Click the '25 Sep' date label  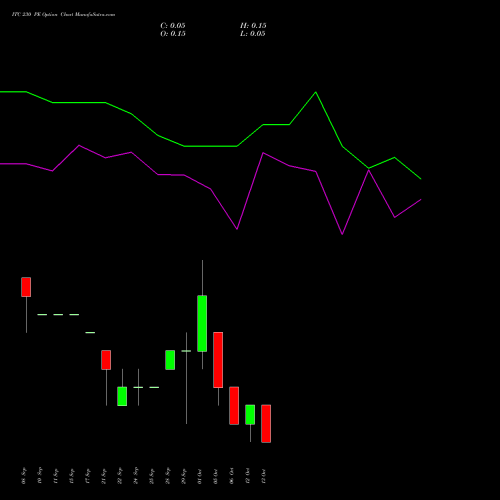(x=152, y=476)
